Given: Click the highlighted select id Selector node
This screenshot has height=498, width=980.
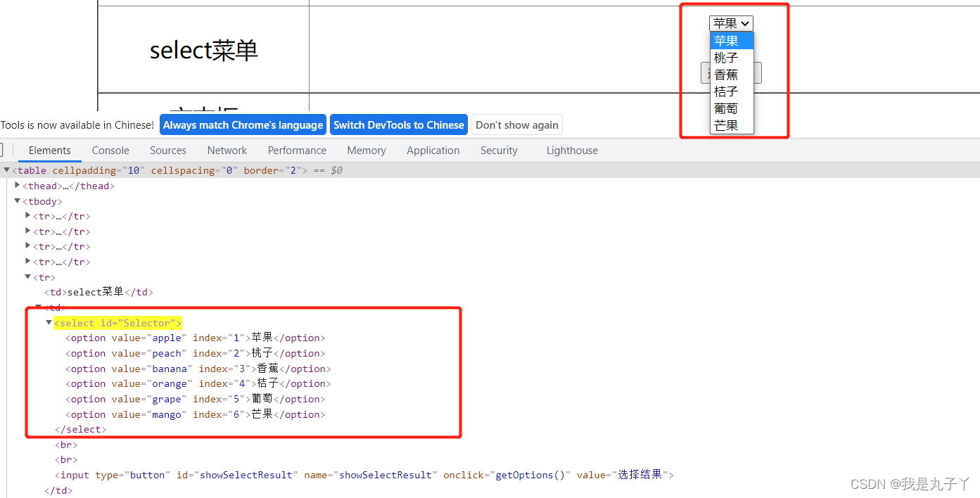Looking at the screenshot, I should tap(117, 322).
